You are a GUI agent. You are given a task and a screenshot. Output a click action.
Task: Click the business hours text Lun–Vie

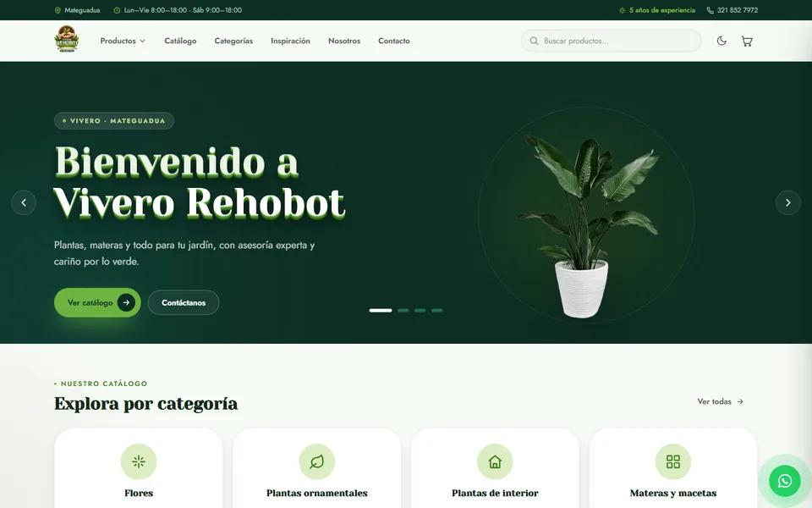click(183, 10)
